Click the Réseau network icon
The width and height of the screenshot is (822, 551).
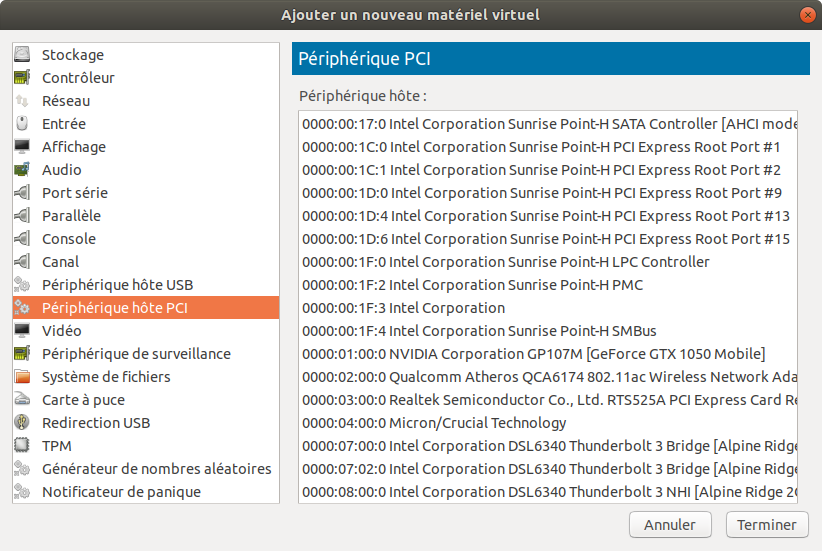point(22,101)
